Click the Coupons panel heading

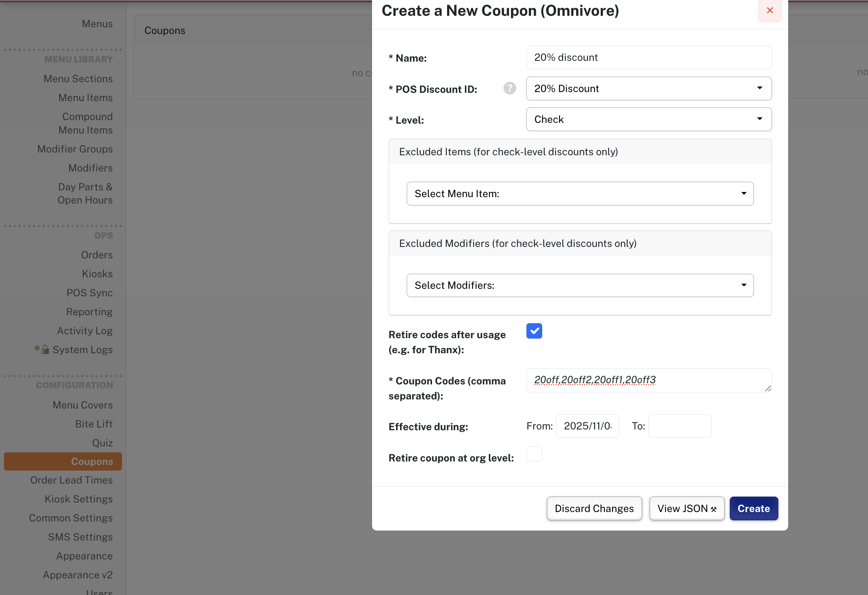(165, 30)
